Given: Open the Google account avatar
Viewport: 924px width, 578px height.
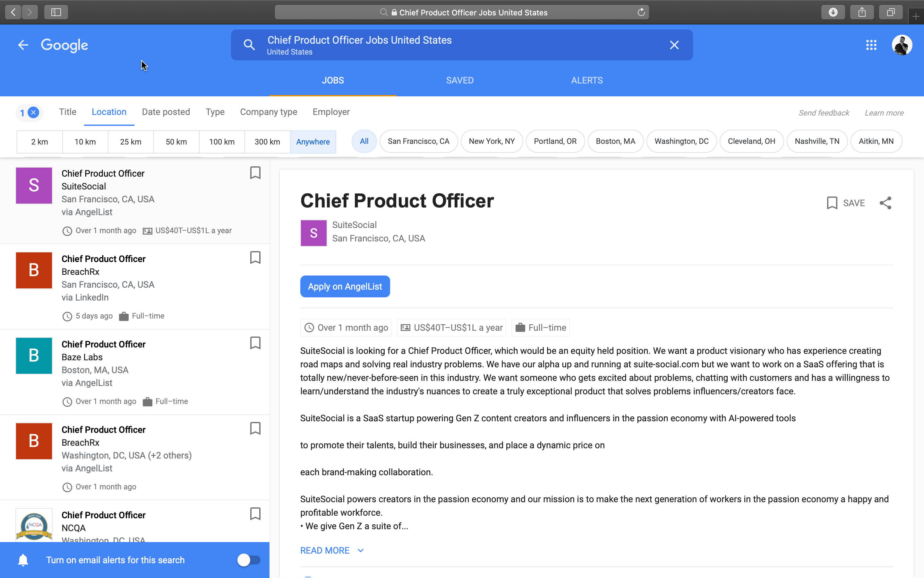Looking at the screenshot, I should 902,45.
